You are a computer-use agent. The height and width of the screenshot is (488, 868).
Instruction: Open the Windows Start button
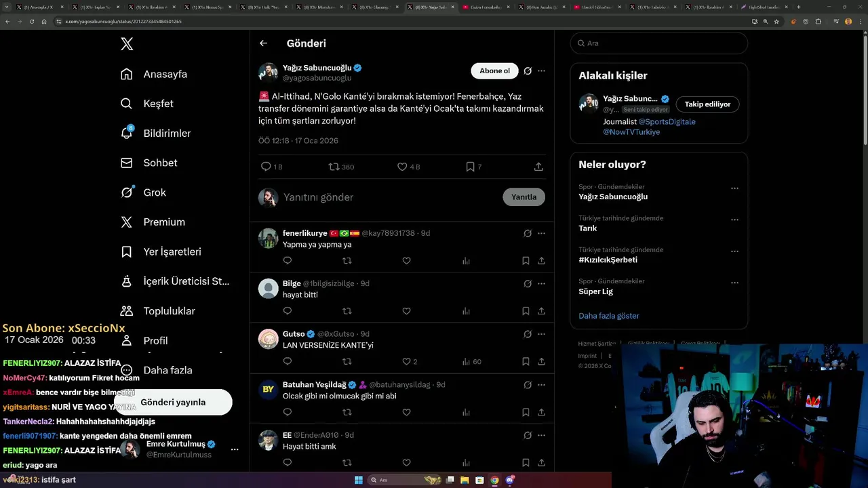359,480
